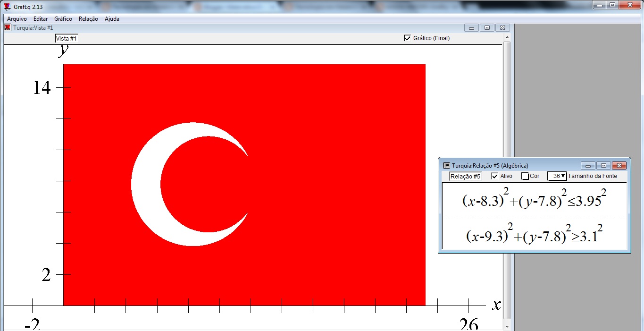Minimize the GrafEq main window

pos(599,5)
